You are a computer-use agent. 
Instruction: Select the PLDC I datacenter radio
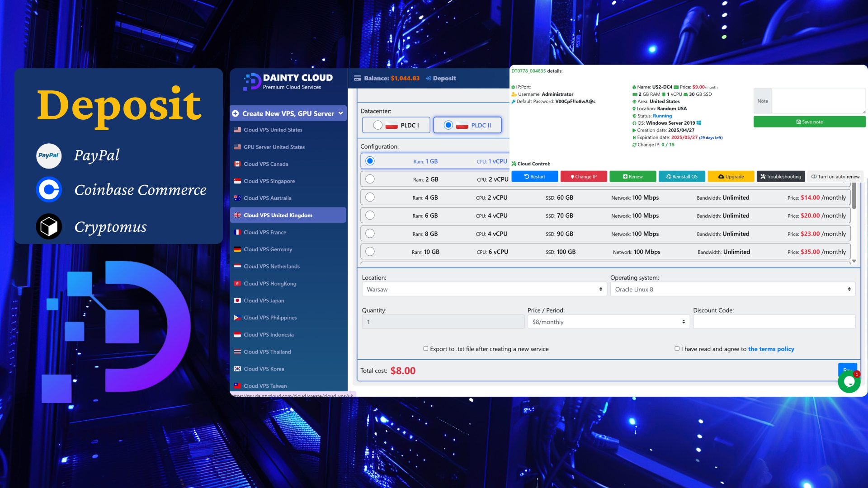tap(378, 125)
